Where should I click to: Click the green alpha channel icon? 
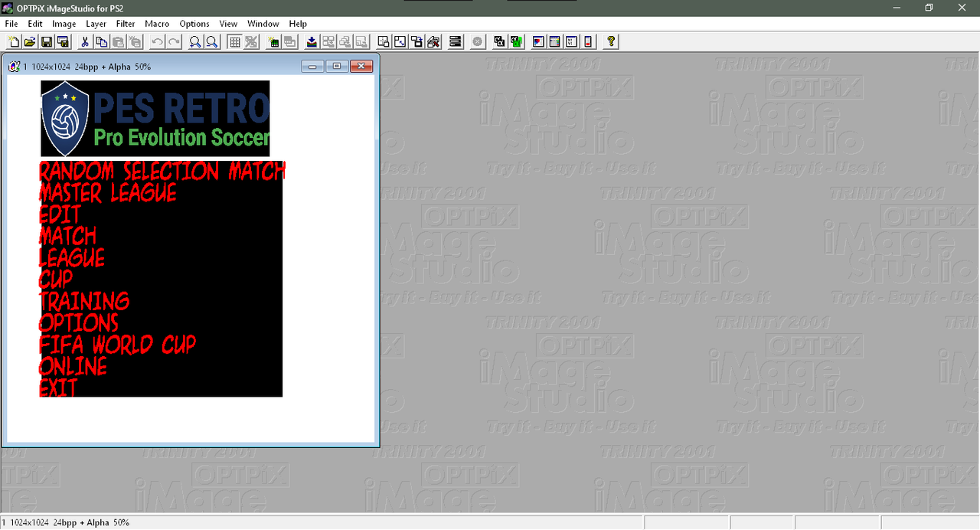click(517, 42)
